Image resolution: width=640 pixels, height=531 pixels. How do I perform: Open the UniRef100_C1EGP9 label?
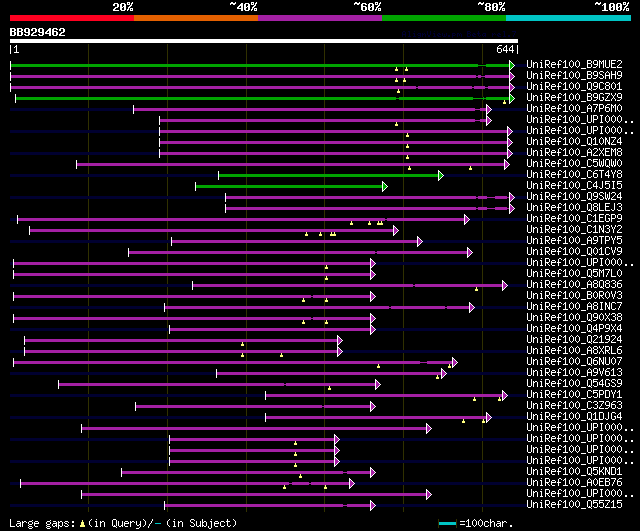click(574, 218)
